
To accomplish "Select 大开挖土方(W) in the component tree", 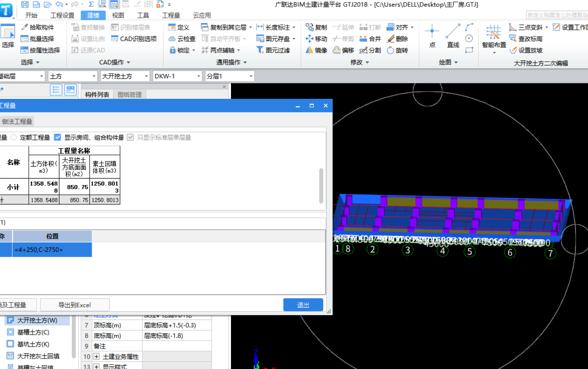I will (37, 320).
